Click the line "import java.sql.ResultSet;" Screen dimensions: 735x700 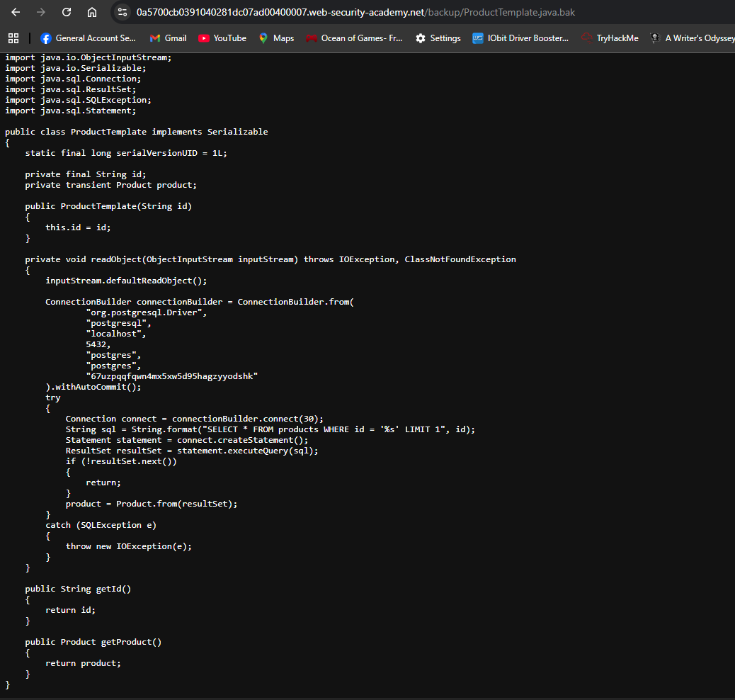tap(70, 89)
